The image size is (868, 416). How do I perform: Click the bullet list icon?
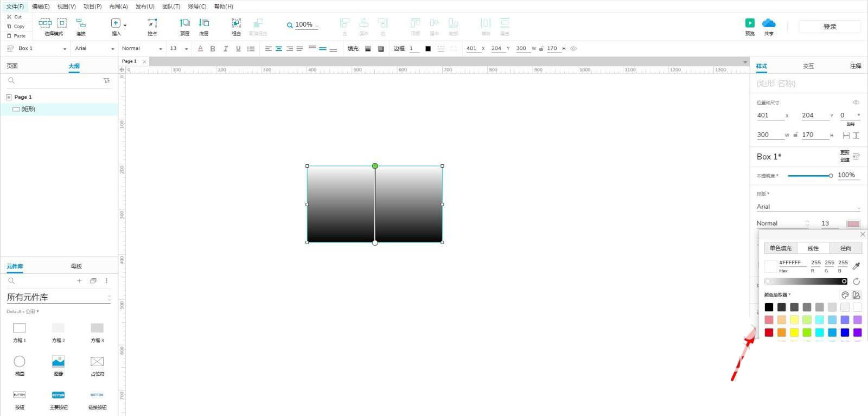pyautogui.click(x=251, y=49)
